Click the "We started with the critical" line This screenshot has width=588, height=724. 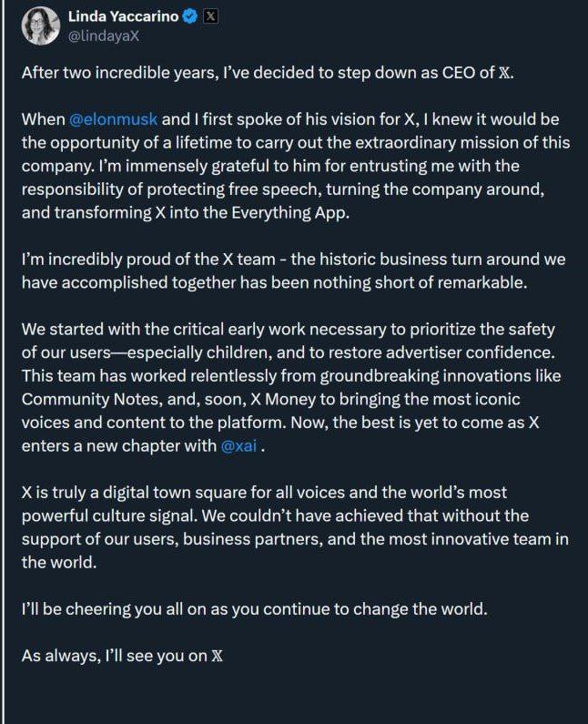(288, 328)
